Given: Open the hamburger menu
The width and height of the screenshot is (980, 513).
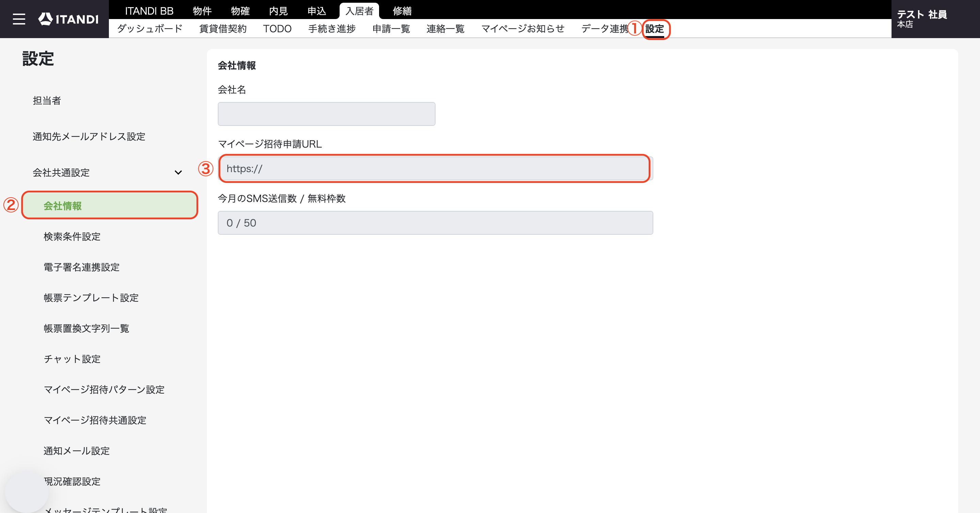Looking at the screenshot, I should pos(19,19).
